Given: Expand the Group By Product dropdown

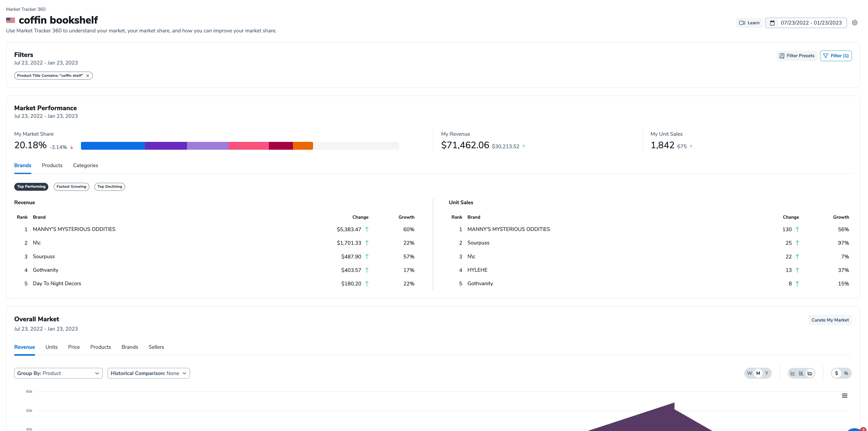Looking at the screenshot, I should point(58,373).
